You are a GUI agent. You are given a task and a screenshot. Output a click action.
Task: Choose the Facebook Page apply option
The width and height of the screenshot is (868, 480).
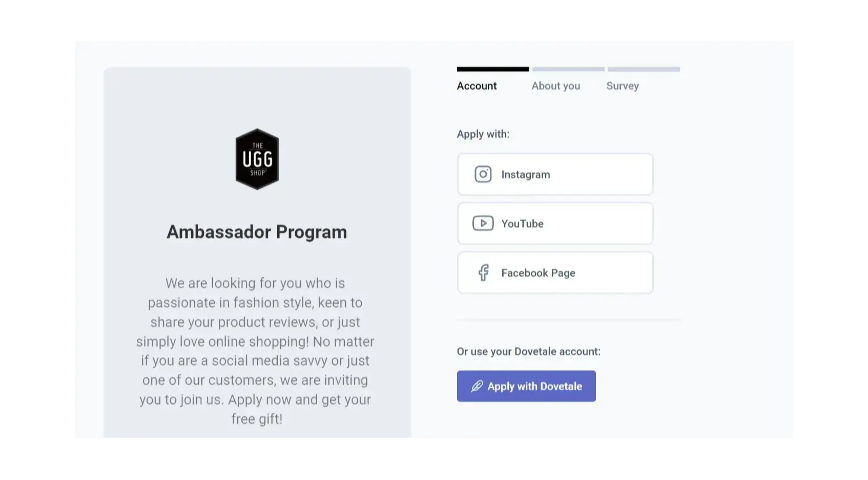pos(555,273)
